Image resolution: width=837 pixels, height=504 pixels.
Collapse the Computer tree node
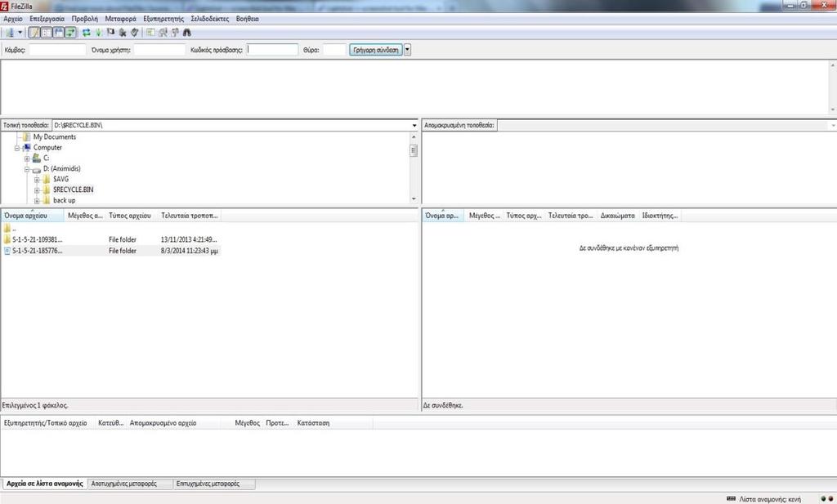pyautogui.click(x=17, y=148)
